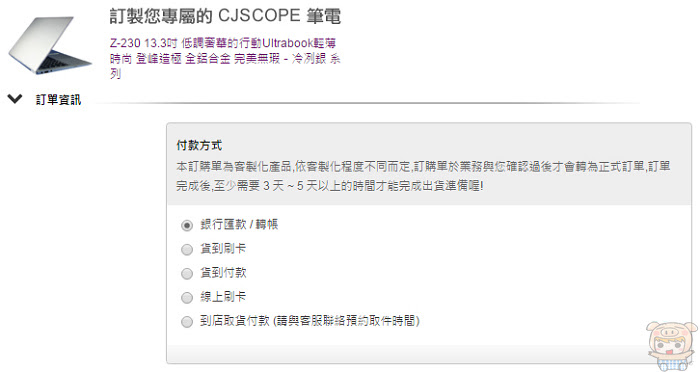Click the 線上刷卡 label text
The height and width of the screenshot is (372, 700).
click(x=223, y=297)
